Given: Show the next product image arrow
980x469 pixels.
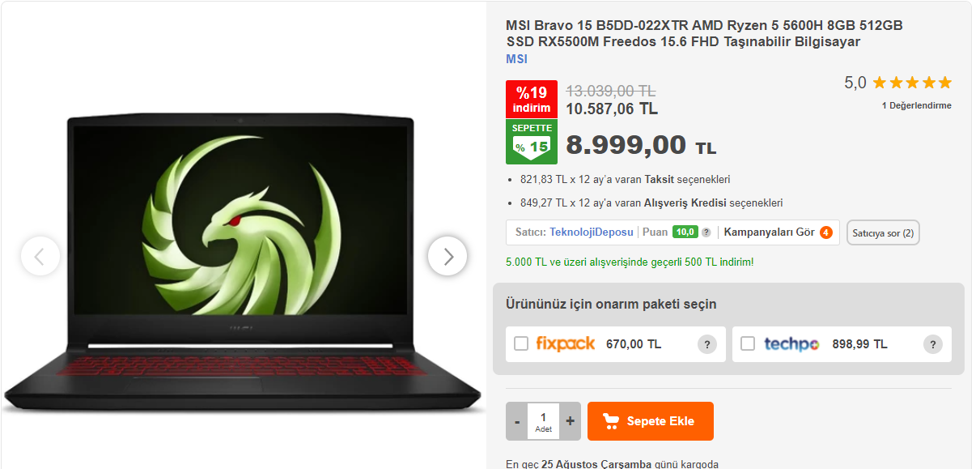Looking at the screenshot, I should click(448, 256).
